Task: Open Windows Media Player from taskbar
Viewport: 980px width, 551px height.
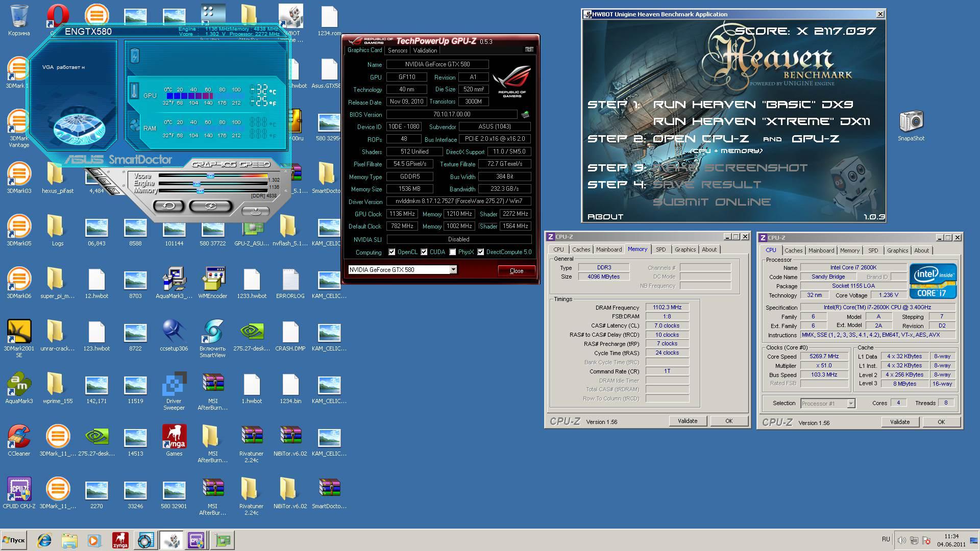Action: (94, 540)
